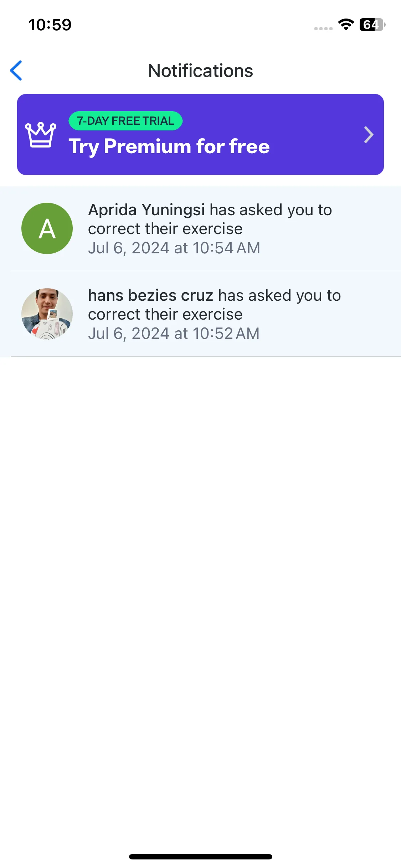Open hans bezies cruz profile photo
The height and width of the screenshot is (868, 401).
47,314
